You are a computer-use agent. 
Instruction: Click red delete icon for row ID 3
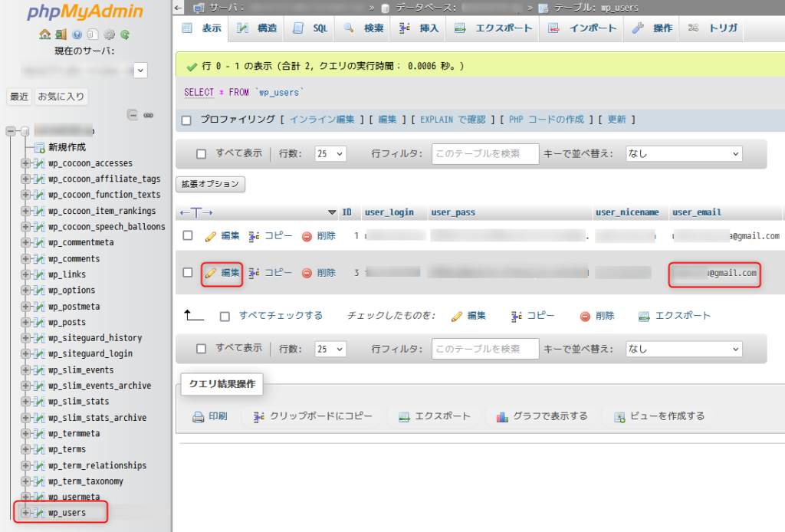tap(307, 273)
